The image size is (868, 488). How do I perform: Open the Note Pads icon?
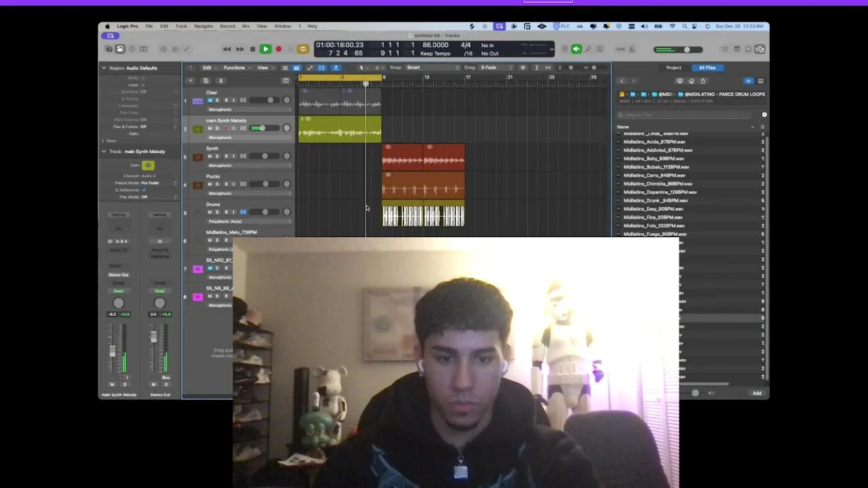click(737, 49)
